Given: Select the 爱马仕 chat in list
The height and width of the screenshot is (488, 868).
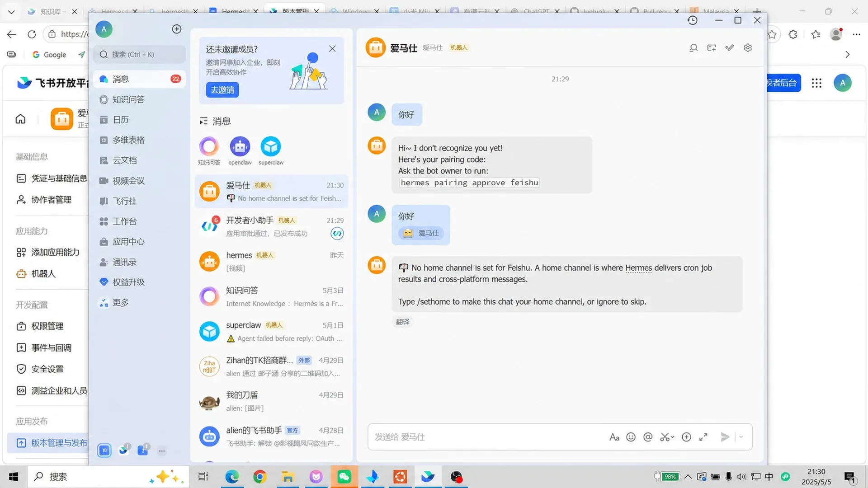Looking at the screenshot, I should pos(271,192).
